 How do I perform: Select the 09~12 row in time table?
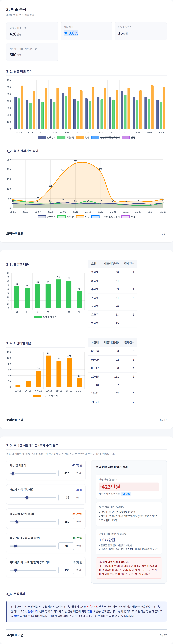tap(113, 368)
